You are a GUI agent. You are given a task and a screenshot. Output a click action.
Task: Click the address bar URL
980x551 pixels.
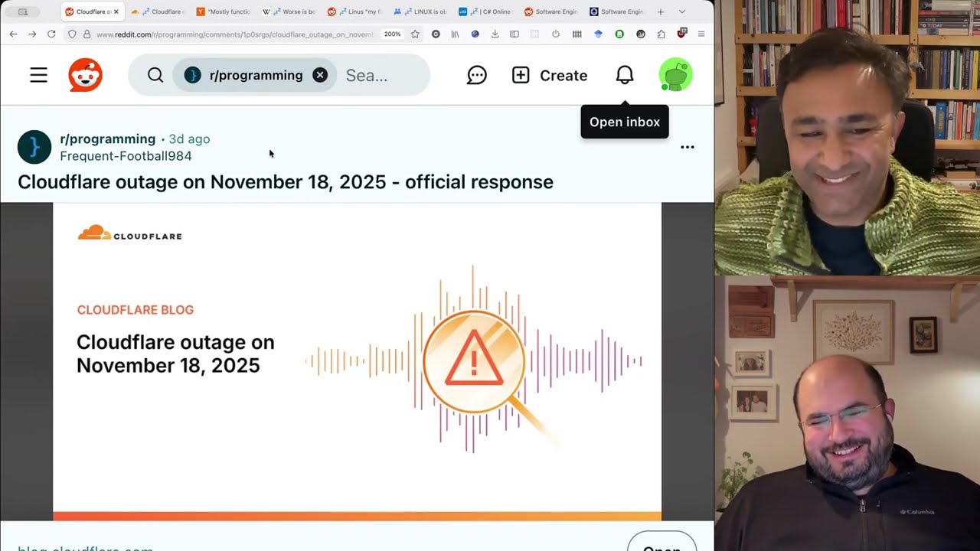coord(234,34)
